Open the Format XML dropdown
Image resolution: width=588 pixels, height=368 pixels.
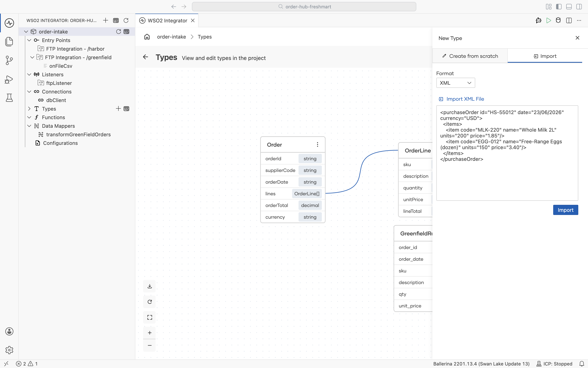click(x=456, y=83)
